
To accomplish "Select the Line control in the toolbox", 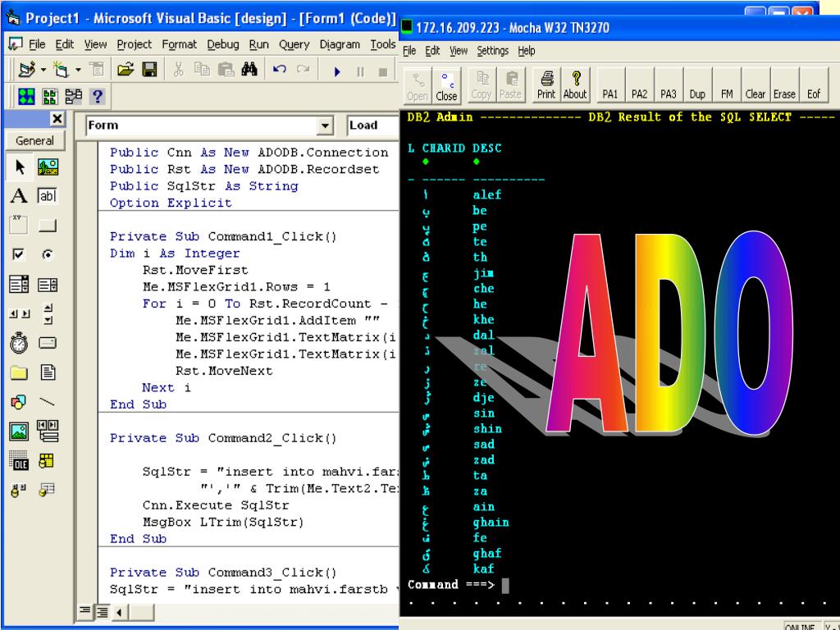I will point(48,402).
